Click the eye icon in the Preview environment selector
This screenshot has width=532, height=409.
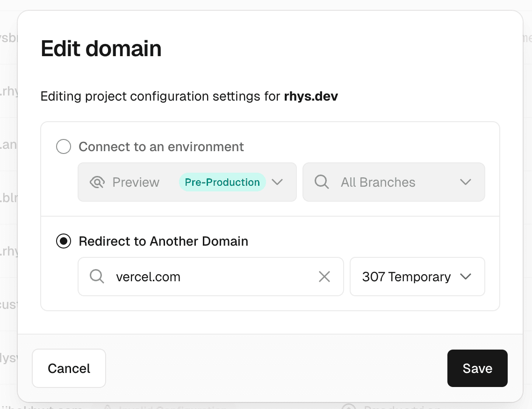tap(97, 182)
